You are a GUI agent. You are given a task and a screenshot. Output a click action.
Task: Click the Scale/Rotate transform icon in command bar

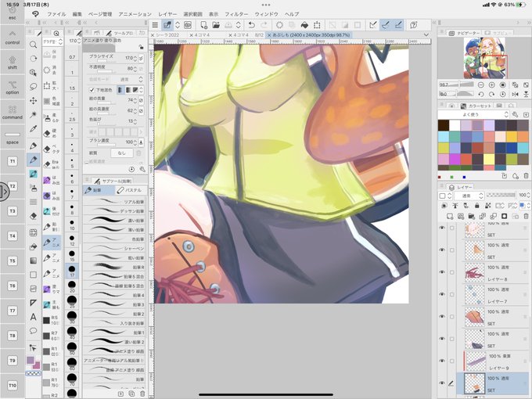(x=317, y=25)
